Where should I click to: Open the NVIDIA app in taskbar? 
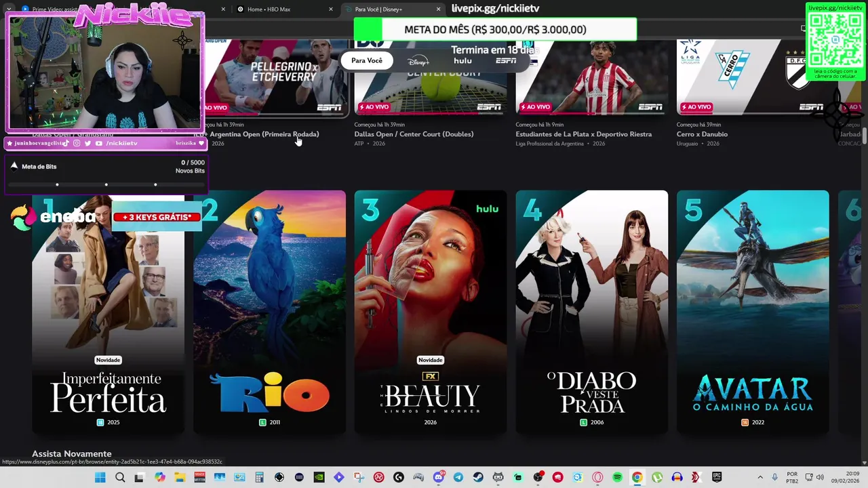[x=319, y=477]
